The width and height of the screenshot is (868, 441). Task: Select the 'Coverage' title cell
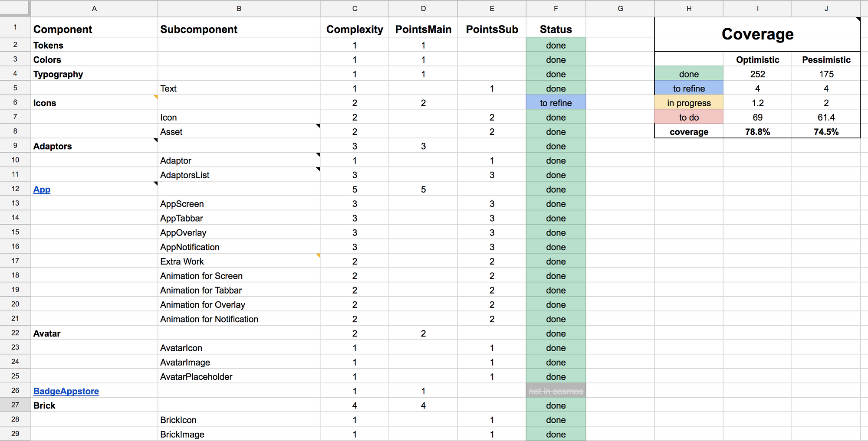pos(757,34)
